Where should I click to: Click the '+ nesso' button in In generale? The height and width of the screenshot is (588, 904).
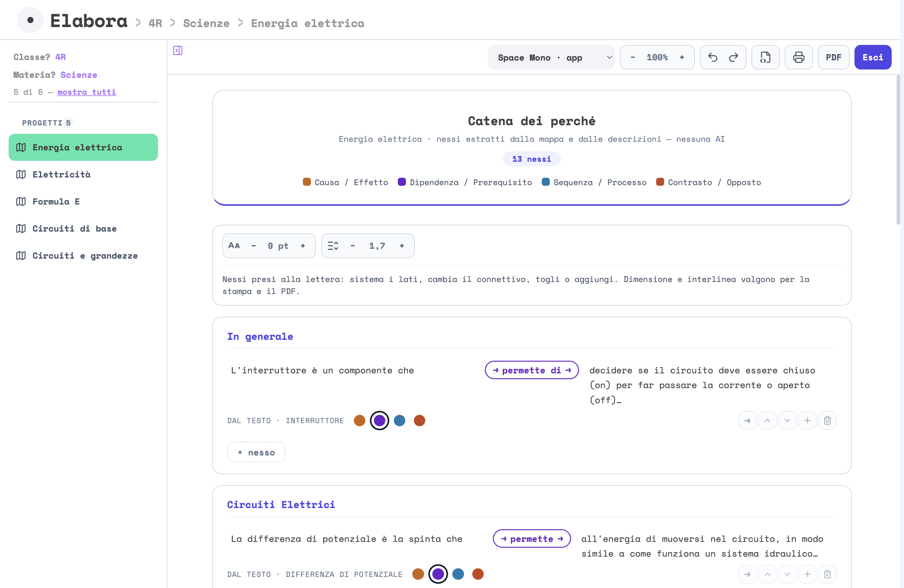pos(256,452)
